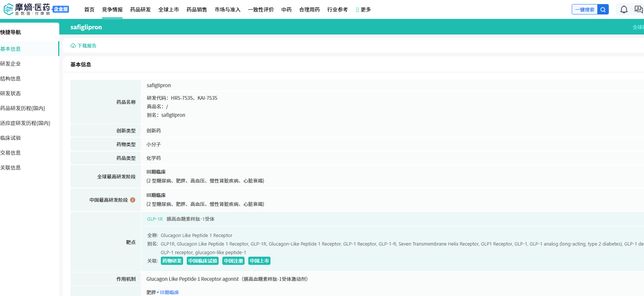This screenshot has width=644, height=296.
Task: Open 一致性评价 menu
Action: point(261,10)
